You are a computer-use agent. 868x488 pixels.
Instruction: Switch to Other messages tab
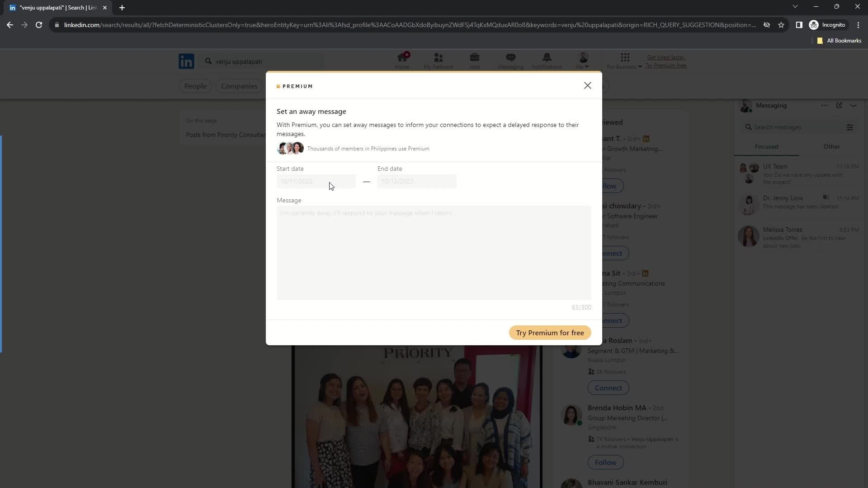click(831, 146)
